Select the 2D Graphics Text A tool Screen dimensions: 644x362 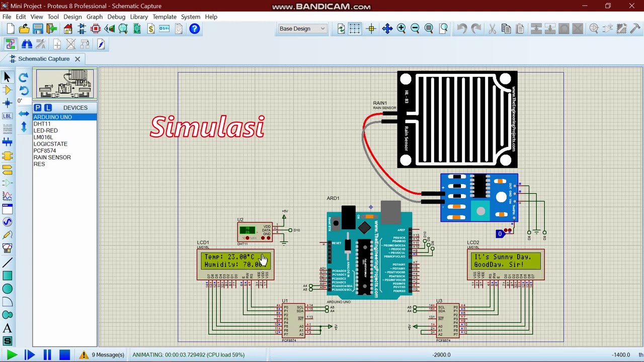(7, 328)
